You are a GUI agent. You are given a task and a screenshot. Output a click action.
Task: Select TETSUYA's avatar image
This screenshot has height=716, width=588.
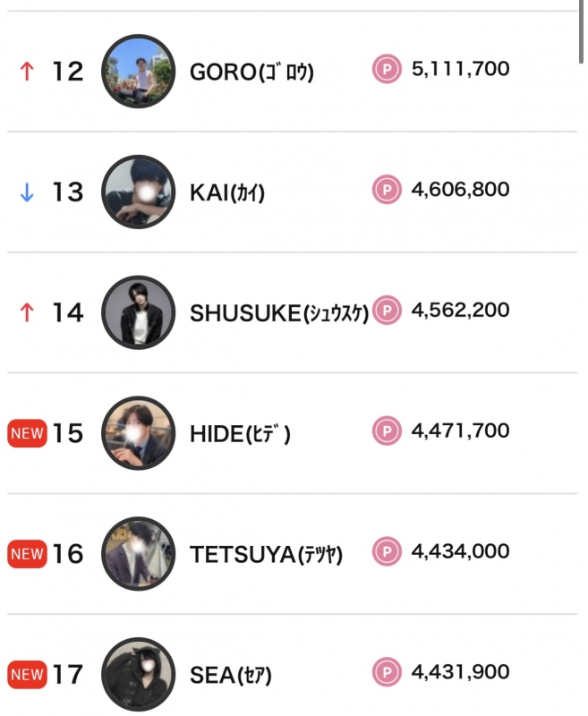(x=138, y=553)
